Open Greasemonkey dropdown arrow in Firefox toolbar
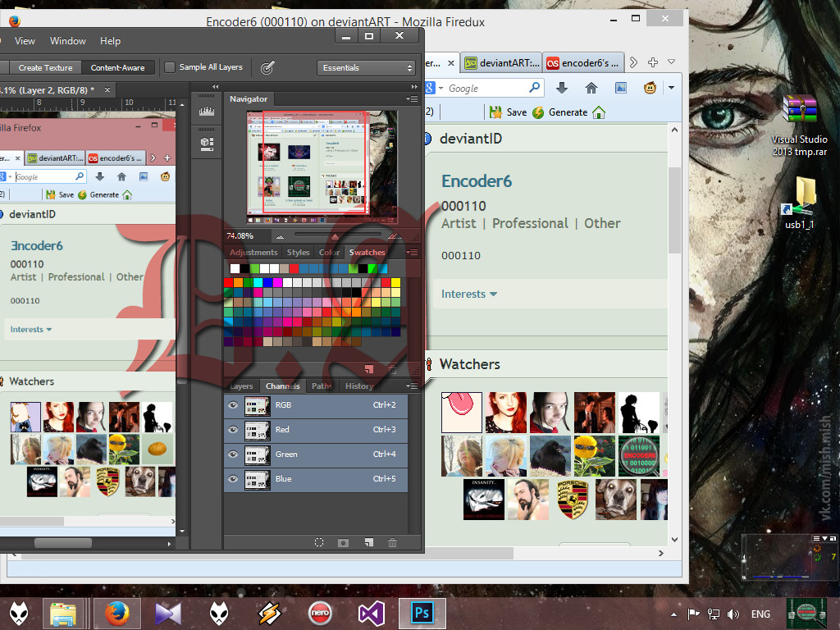The height and width of the screenshot is (630, 840). click(x=671, y=87)
